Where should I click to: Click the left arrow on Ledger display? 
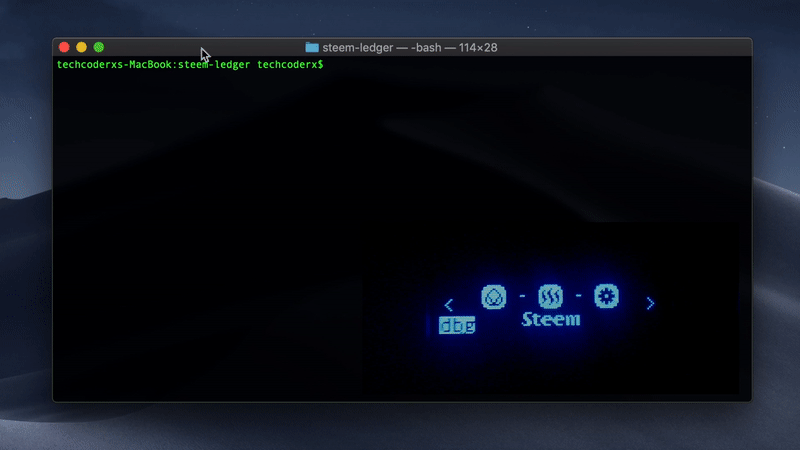pyautogui.click(x=448, y=305)
